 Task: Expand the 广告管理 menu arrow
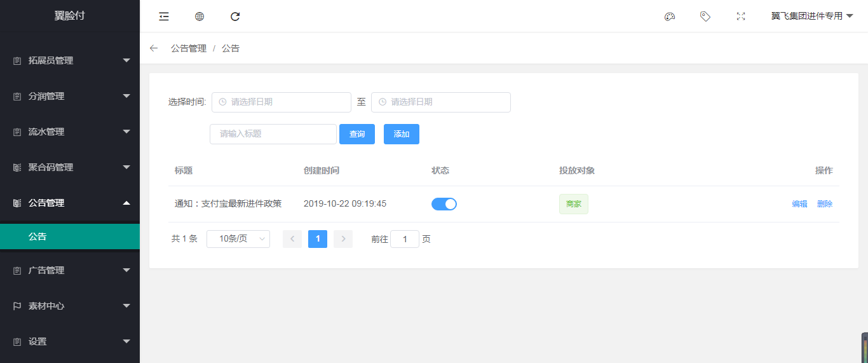(x=126, y=270)
